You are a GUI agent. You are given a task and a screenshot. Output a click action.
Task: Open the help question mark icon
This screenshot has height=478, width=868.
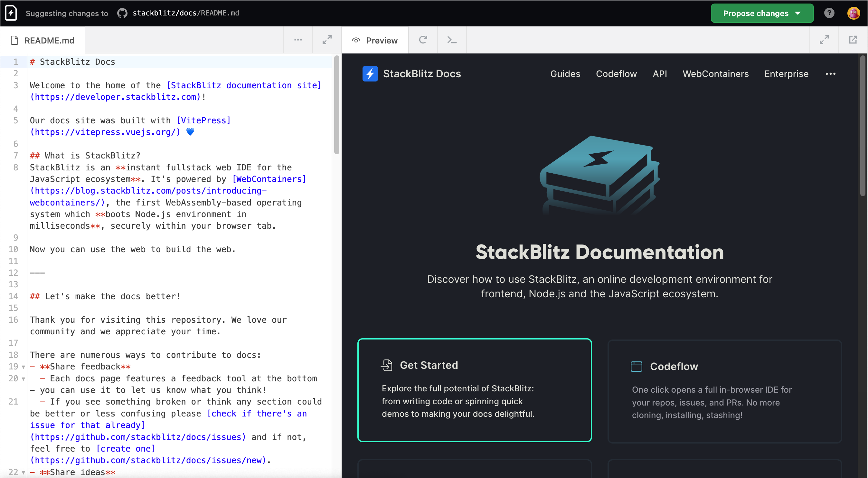pos(829,13)
